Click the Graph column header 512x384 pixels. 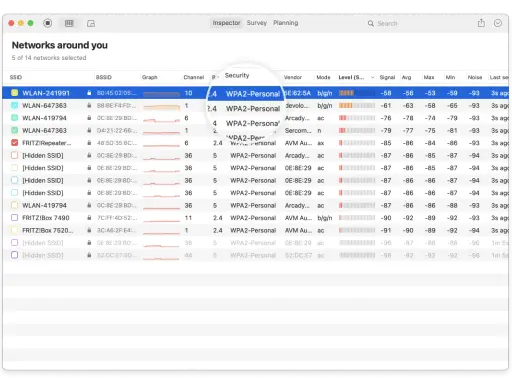(150, 77)
